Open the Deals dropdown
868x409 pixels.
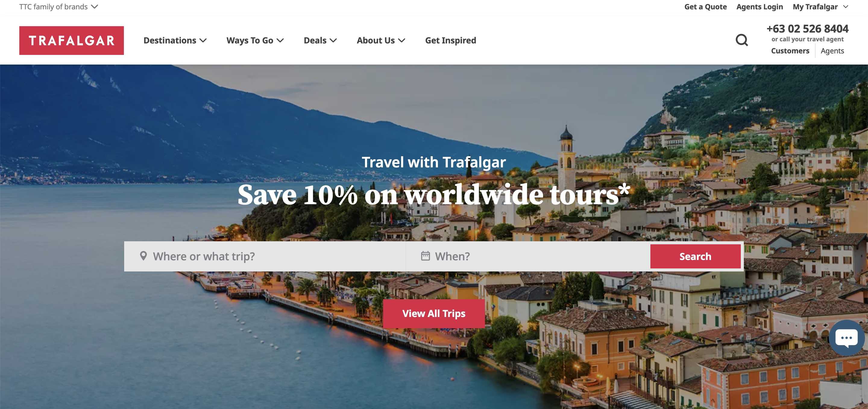320,40
